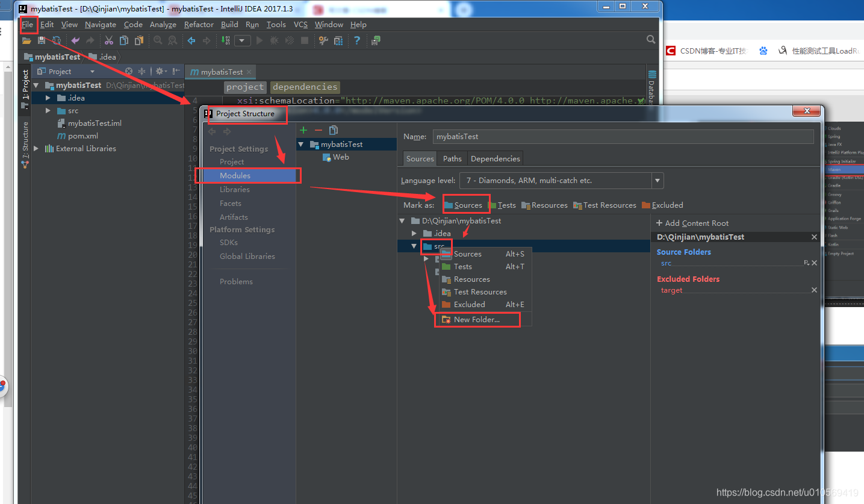Viewport: 864px width, 504px height.
Task: Choose Tests in the context menu
Action: (485, 266)
